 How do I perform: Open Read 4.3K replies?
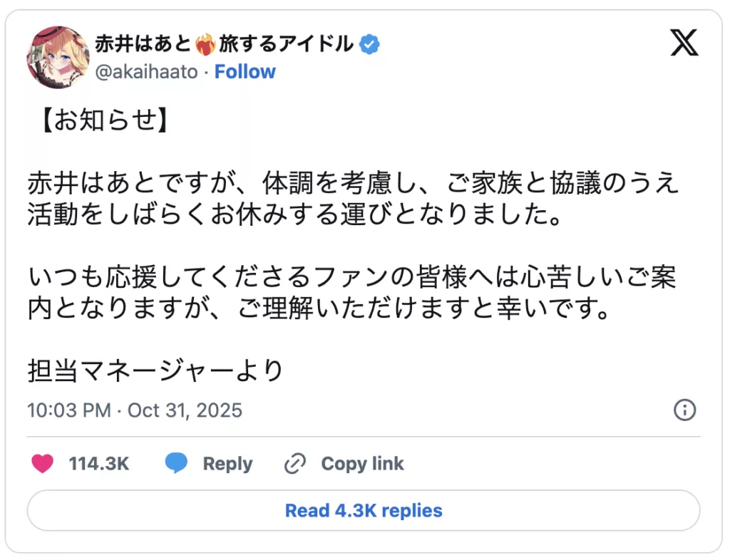click(x=364, y=511)
